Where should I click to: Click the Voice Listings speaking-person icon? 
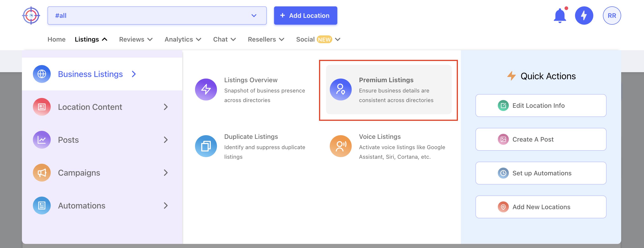[340, 146]
